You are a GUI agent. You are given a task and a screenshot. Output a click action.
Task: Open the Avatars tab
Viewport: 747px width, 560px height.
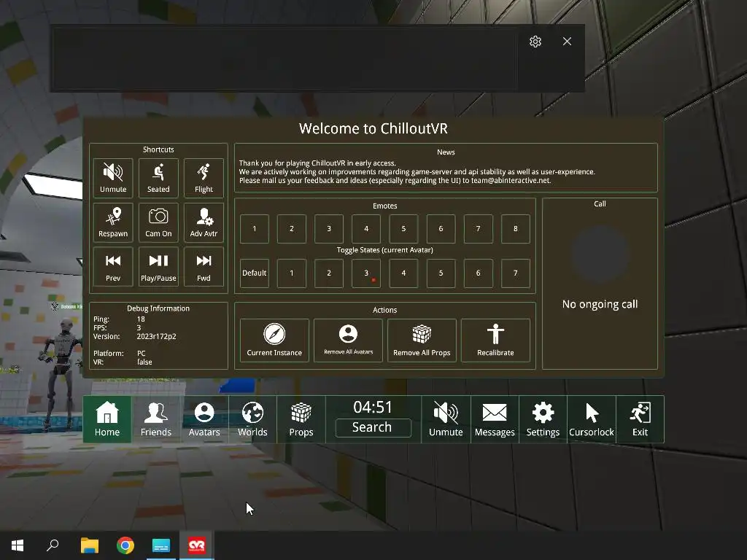coord(204,419)
